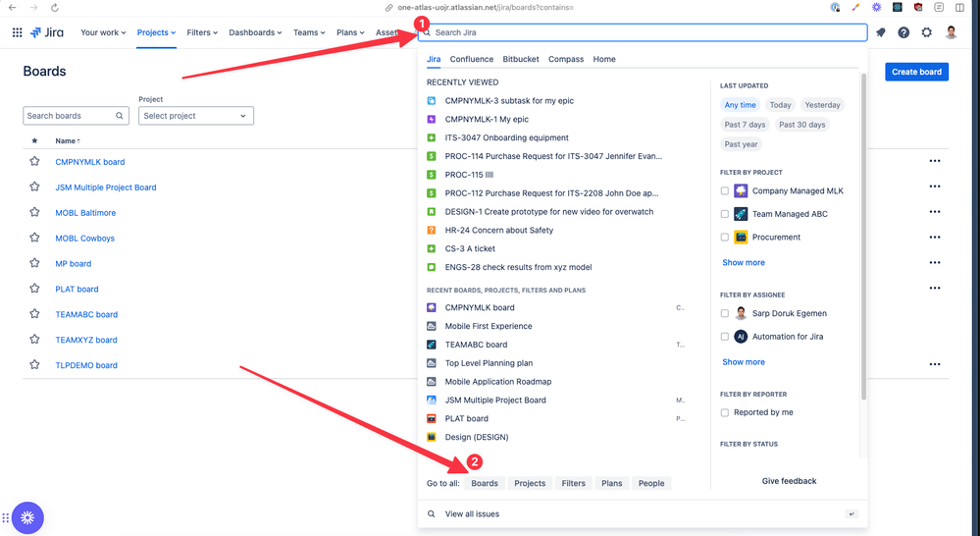The height and width of the screenshot is (536, 980).
Task: Expand the Teams menu
Action: pos(309,32)
